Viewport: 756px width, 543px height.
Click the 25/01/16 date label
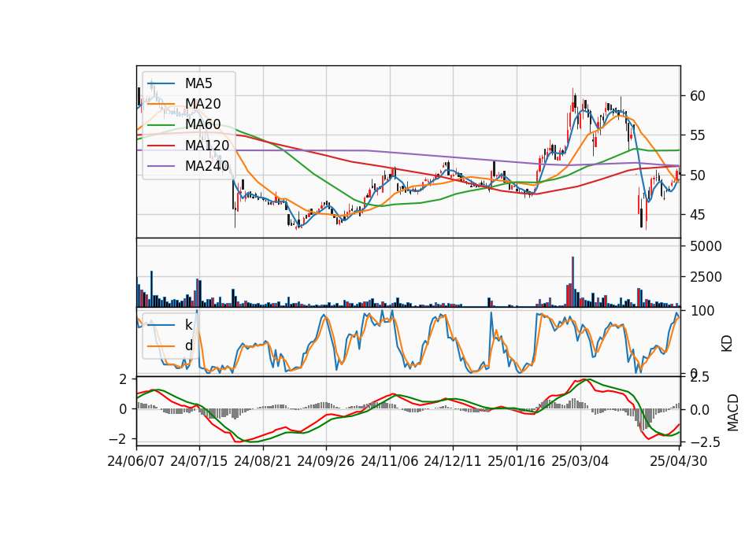[517, 461]
